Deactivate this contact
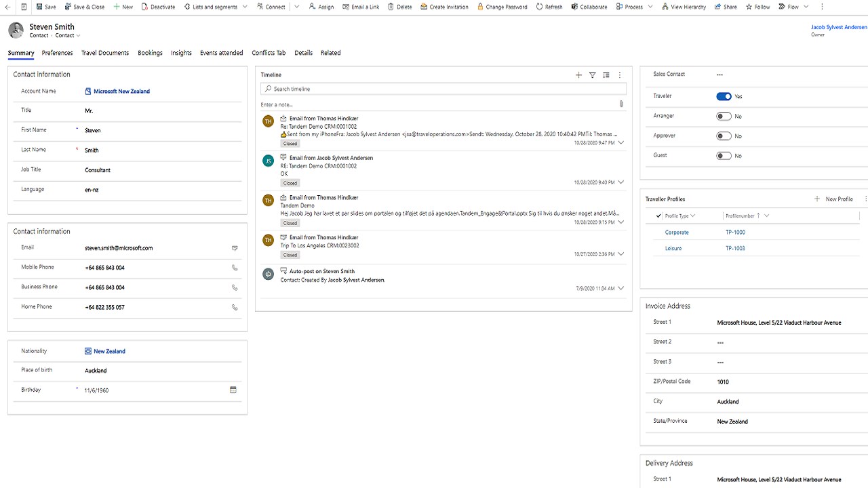The width and height of the screenshot is (868, 488). click(x=158, y=7)
